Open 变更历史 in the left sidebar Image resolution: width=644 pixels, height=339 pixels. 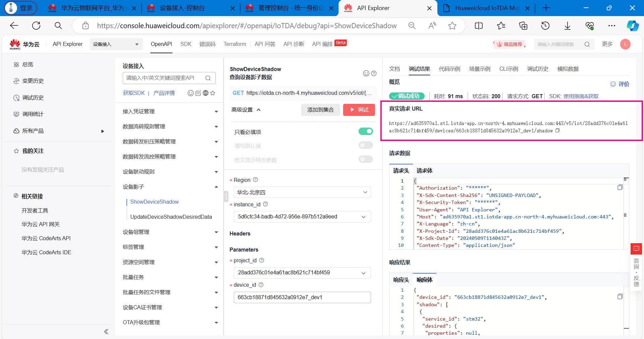click(x=33, y=81)
